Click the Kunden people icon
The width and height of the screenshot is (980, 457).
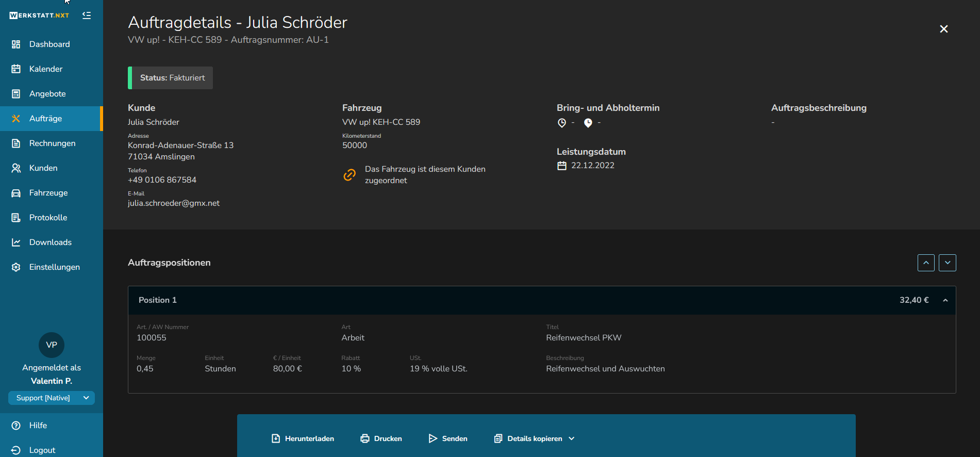[16, 168]
